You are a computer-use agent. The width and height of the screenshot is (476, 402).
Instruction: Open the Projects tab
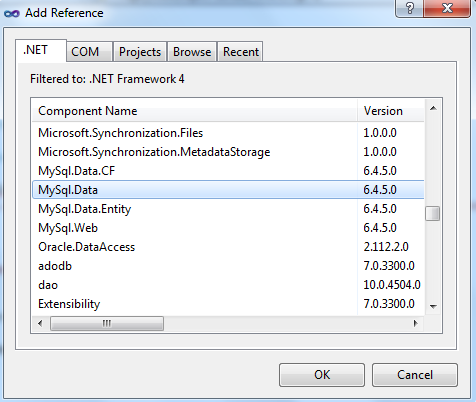(x=140, y=52)
